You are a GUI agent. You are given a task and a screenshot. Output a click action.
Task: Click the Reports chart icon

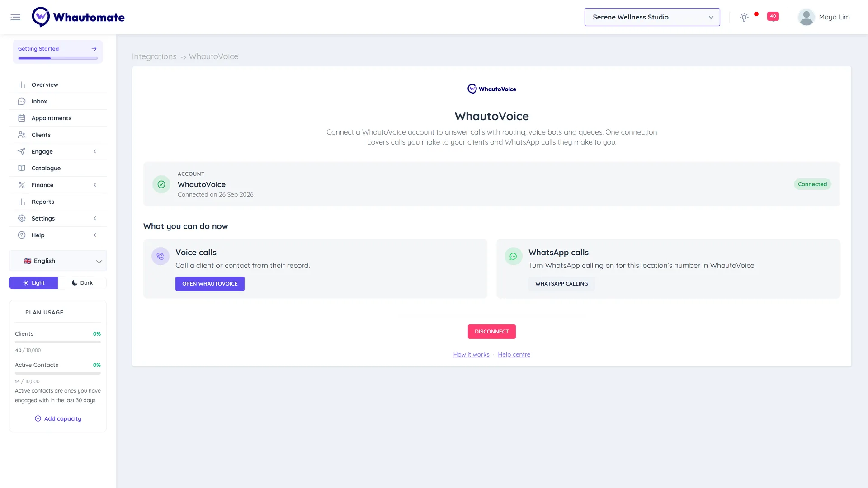[22, 202]
